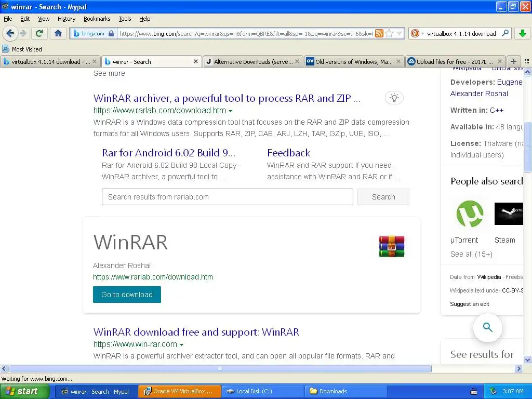Screen dimensions: 532x399
Task: Click the horizontal scrollbar right arrow
Action: click(x=518, y=368)
